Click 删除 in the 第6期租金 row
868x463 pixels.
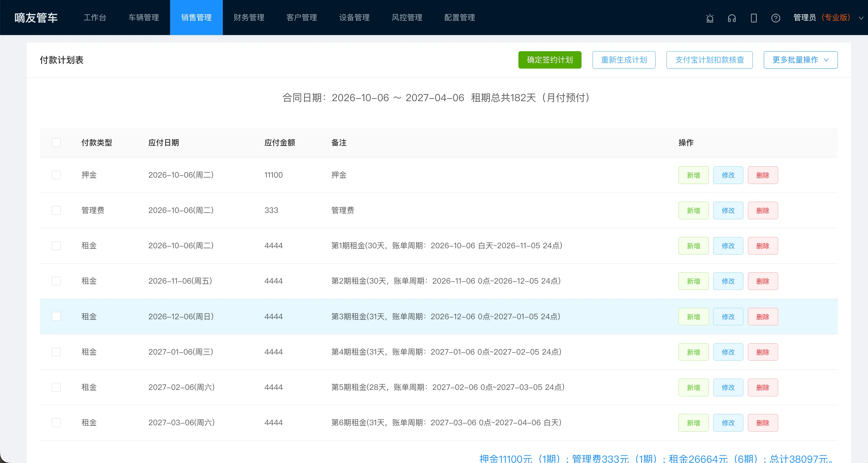point(763,423)
